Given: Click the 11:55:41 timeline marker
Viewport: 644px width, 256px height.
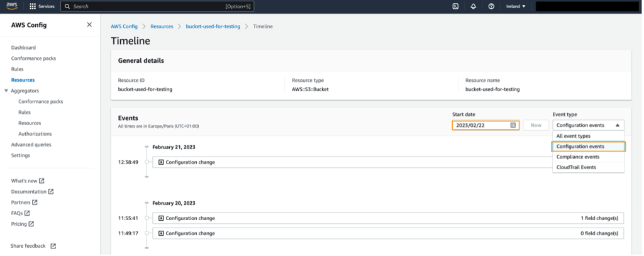Looking at the screenshot, I should coord(147,218).
